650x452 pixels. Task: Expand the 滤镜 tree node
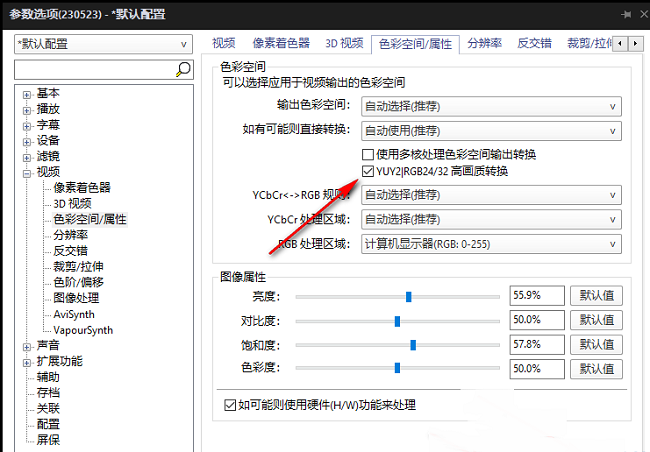(27, 158)
